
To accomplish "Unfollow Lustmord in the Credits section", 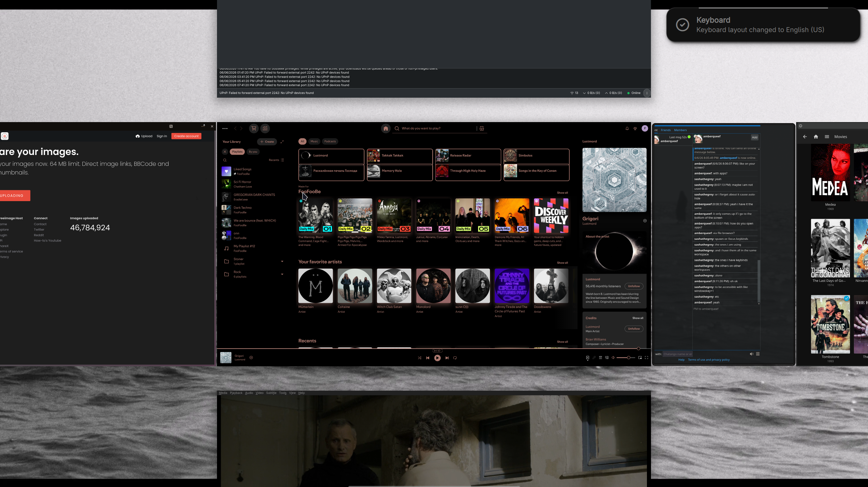I will pyautogui.click(x=634, y=329).
